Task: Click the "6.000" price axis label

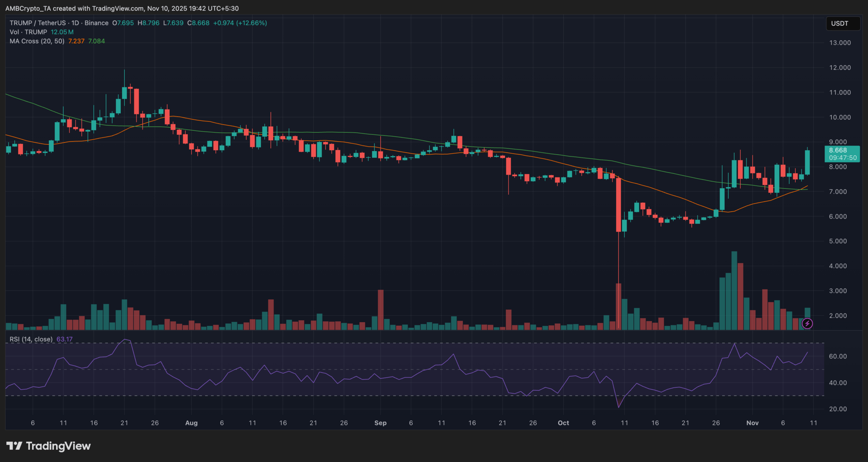Action: point(838,217)
